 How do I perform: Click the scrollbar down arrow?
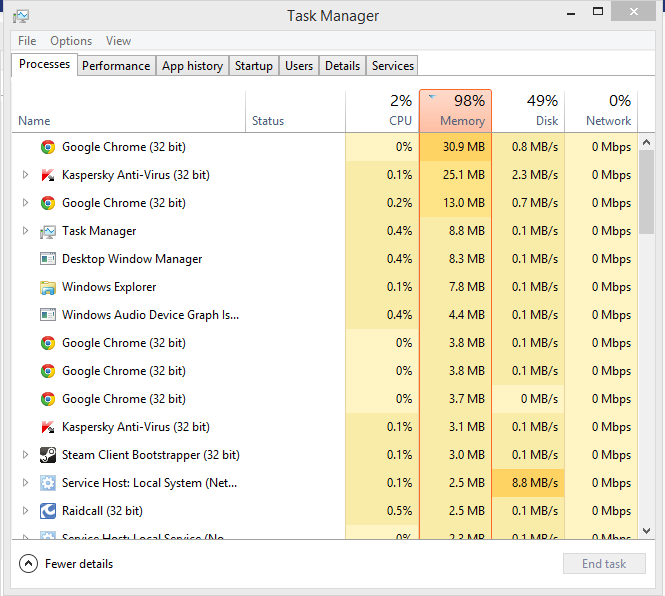pos(646,531)
